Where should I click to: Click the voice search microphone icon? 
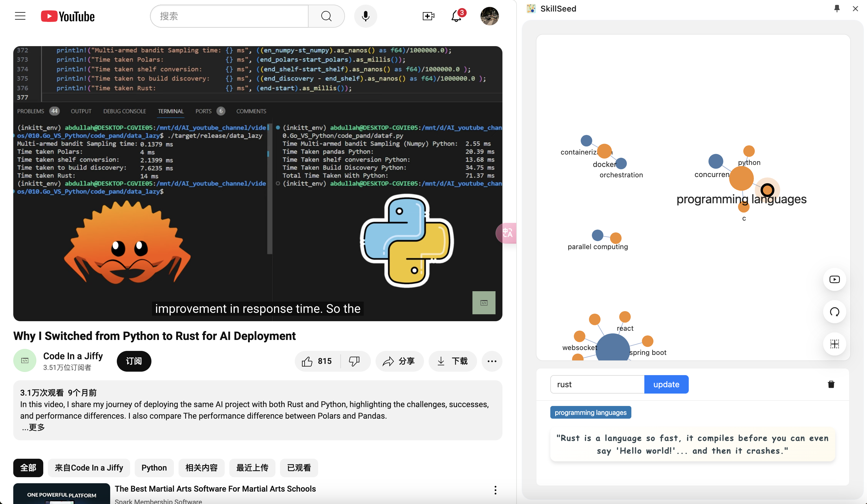pyautogui.click(x=365, y=16)
